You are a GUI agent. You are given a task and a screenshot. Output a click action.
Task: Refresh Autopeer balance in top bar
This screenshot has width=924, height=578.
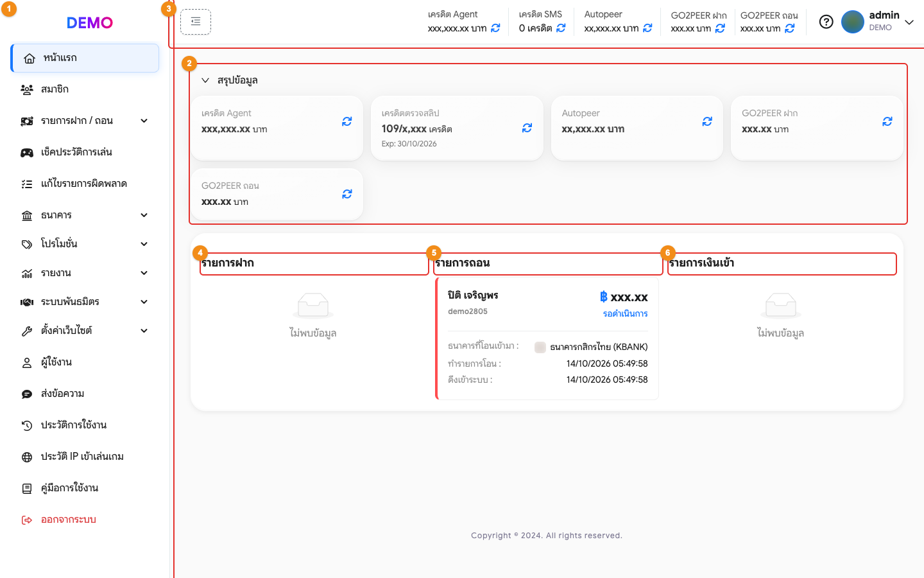point(647,28)
